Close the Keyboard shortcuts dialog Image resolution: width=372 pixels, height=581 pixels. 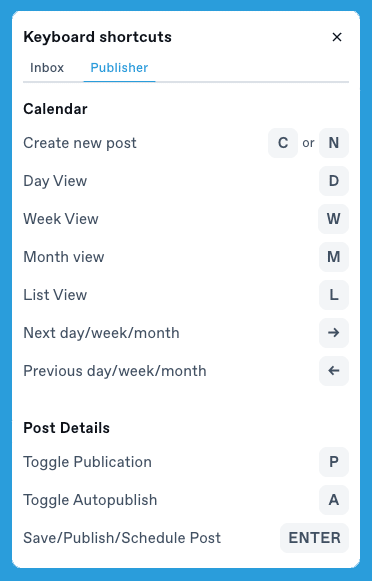(336, 37)
